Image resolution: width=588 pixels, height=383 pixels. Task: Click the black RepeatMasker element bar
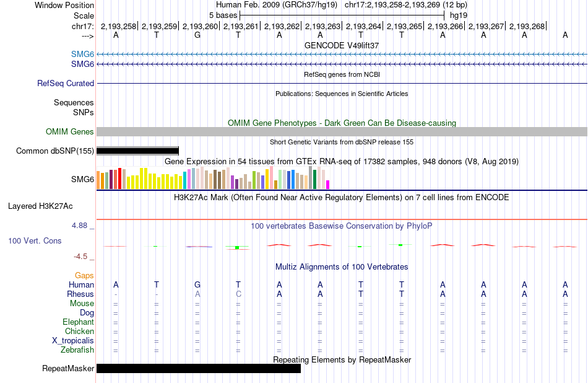click(x=199, y=368)
